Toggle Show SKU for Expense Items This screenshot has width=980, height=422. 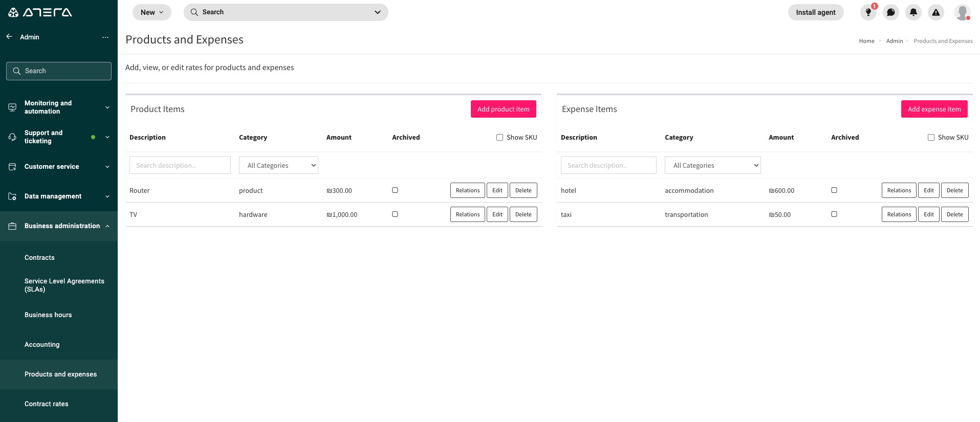[931, 137]
